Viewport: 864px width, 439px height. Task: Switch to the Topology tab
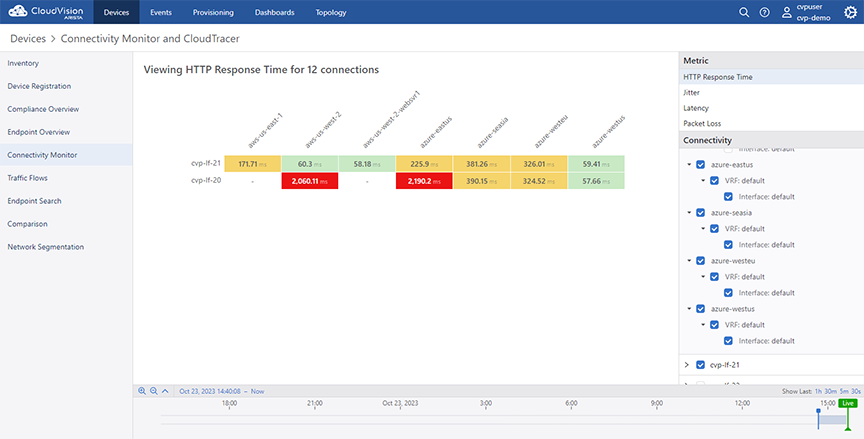coord(331,12)
